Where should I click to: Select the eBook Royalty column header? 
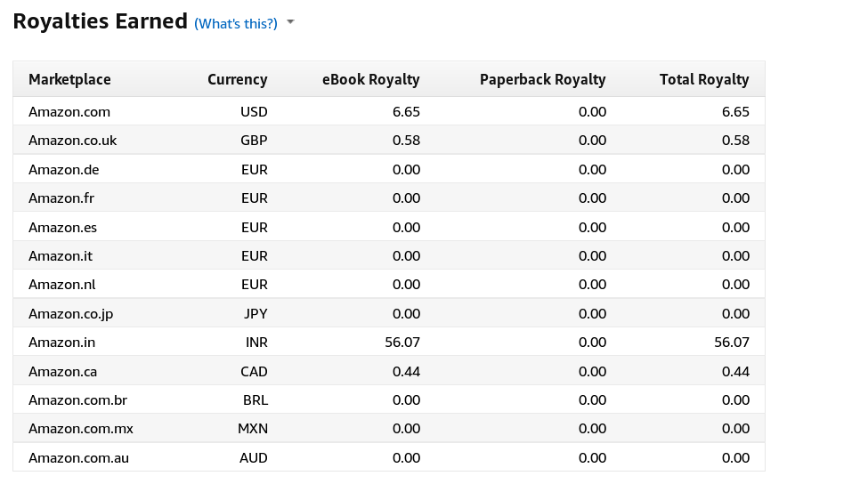(x=371, y=80)
